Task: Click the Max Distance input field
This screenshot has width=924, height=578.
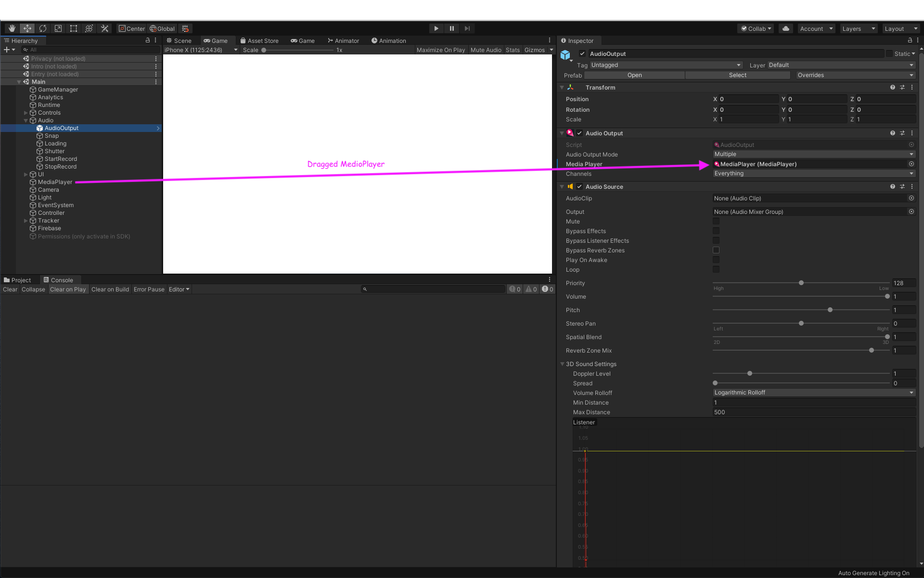Action: point(813,412)
